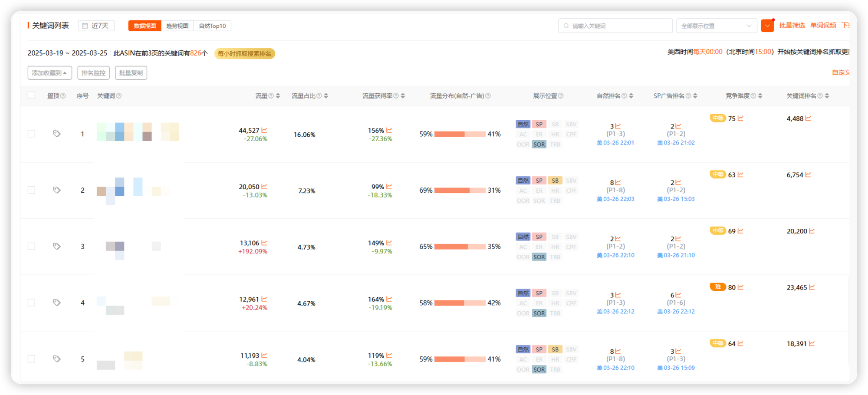Image resolution: width=868 pixels, height=395 pixels.
Task: Open trend chart icon next to traffic 44,527
Action: pos(264,130)
